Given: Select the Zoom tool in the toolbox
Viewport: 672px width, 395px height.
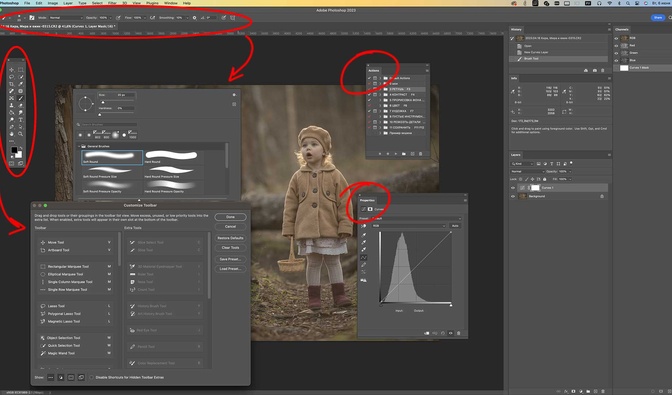Looking at the screenshot, I should click(x=21, y=134).
